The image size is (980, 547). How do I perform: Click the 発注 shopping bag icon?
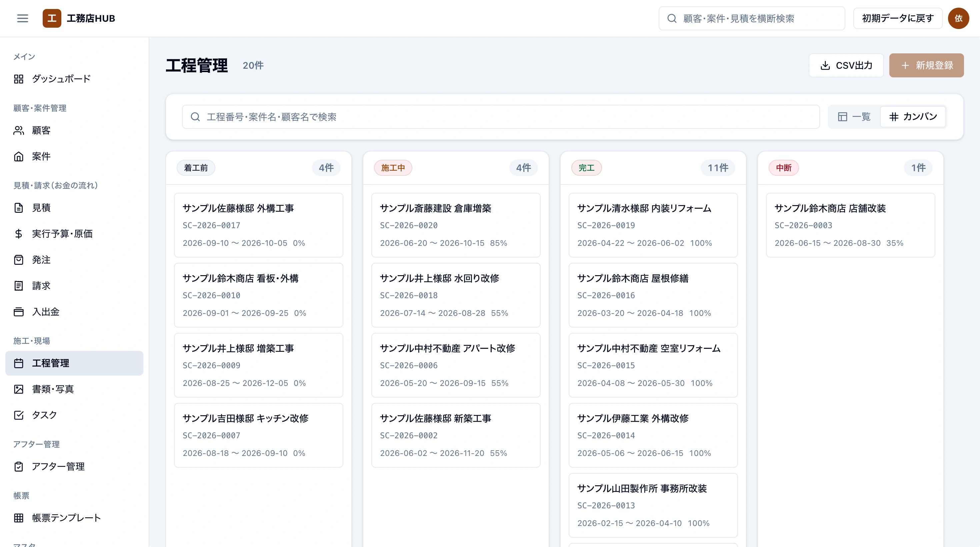19,259
